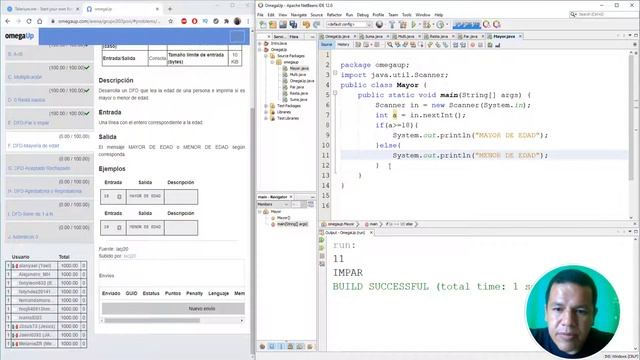Open the browser three-dot menu
The width and height of the screenshot is (640, 360).
point(248,21)
